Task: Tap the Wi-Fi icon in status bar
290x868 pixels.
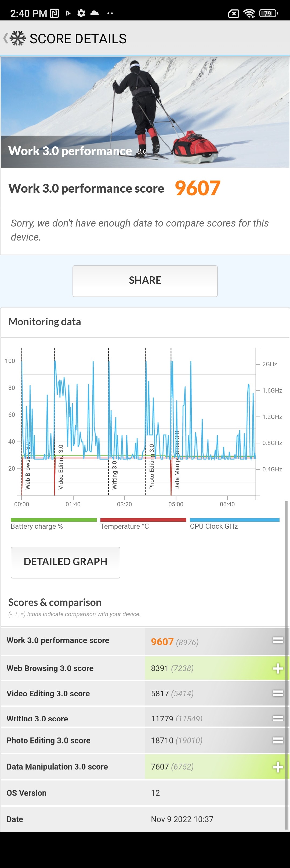Action: (249, 13)
